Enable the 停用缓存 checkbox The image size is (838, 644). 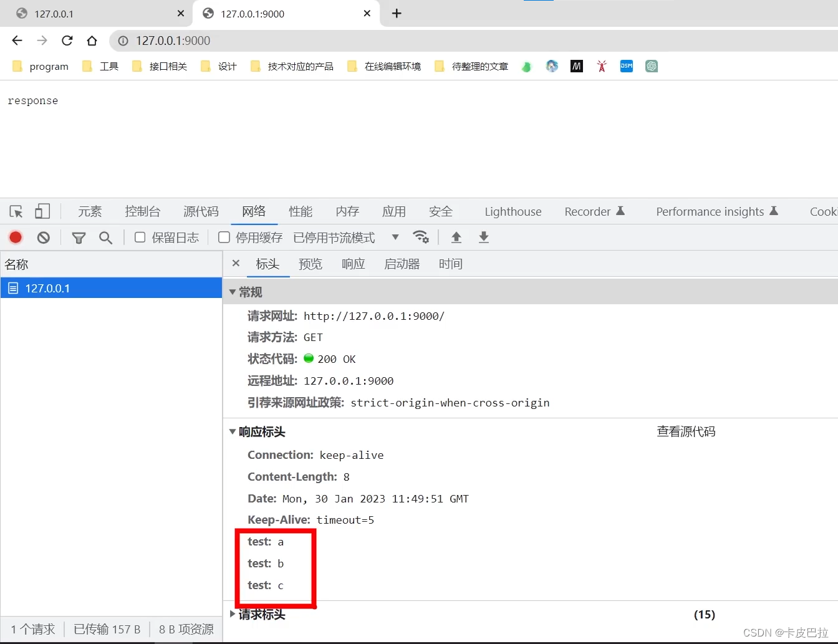(x=224, y=237)
